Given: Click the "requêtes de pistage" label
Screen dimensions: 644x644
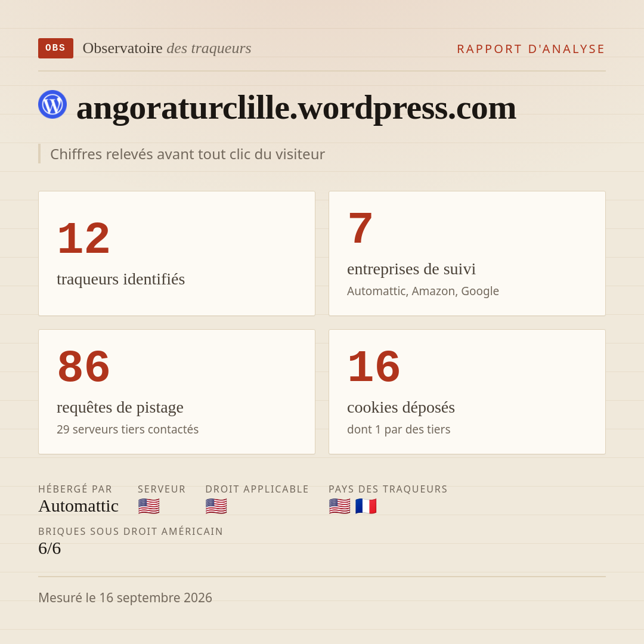Looking at the screenshot, I should tap(120, 407).
